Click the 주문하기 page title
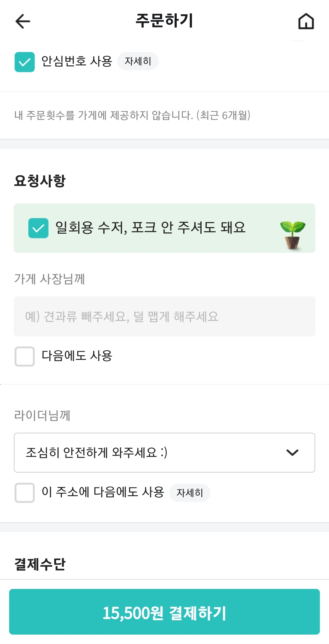The image size is (329, 644). coord(164,21)
